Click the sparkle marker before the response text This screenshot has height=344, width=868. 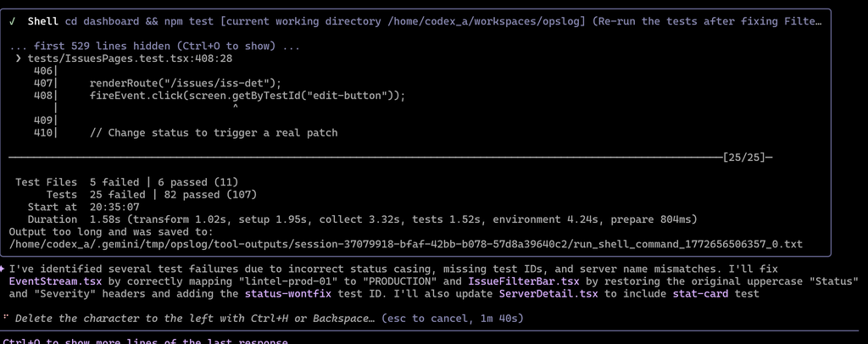[3, 269]
